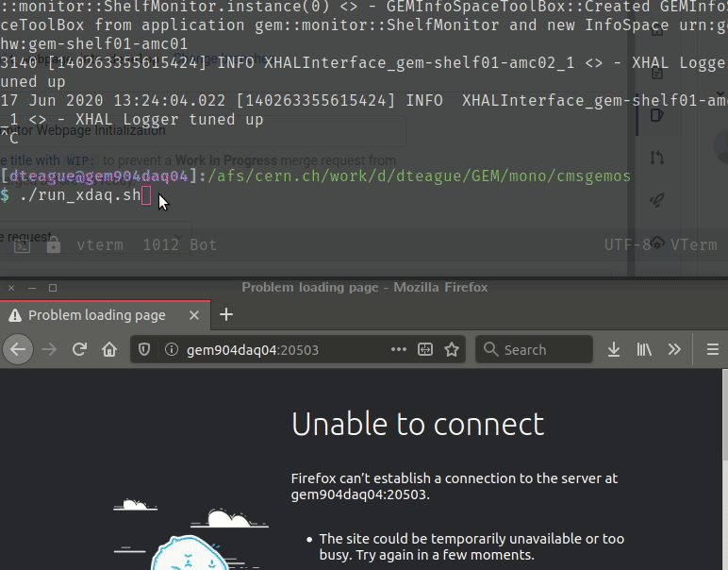This screenshot has height=570, width=728.
Task: Close the Problem loading page tab
Action: click(194, 315)
